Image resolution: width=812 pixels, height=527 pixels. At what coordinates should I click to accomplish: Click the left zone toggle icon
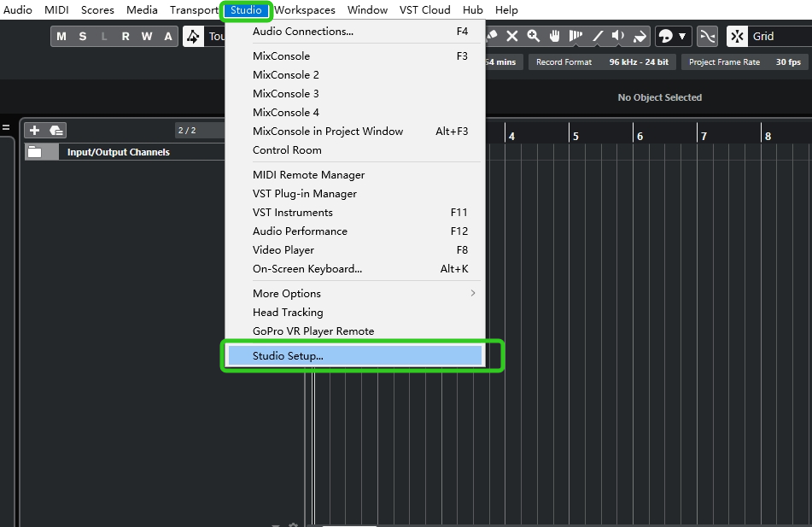pyautogui.click(x=6, y=127)
